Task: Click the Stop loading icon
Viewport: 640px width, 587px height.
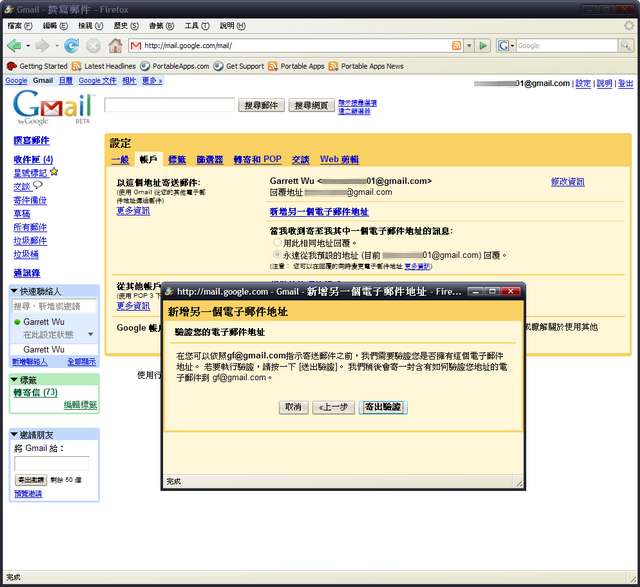Action: pyautogui.click(x=93, y=46)
